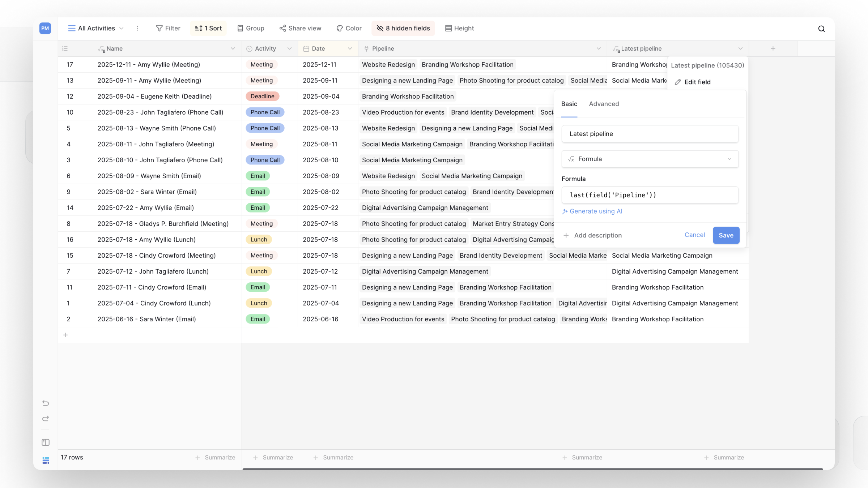The image size is (868, 488).
Task: Click the Save button
Action: (726, 235)
